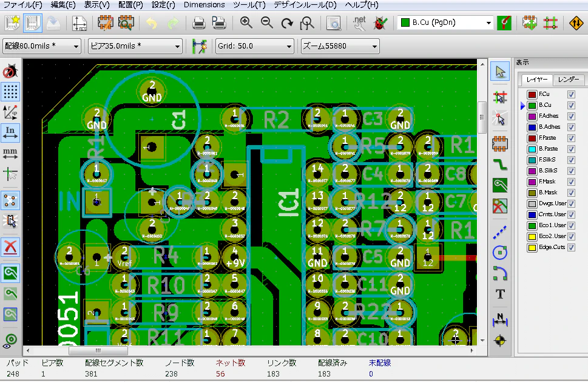This screenshot has width=588, height=382.
Task: Select the add text tool
Action: 500,293
